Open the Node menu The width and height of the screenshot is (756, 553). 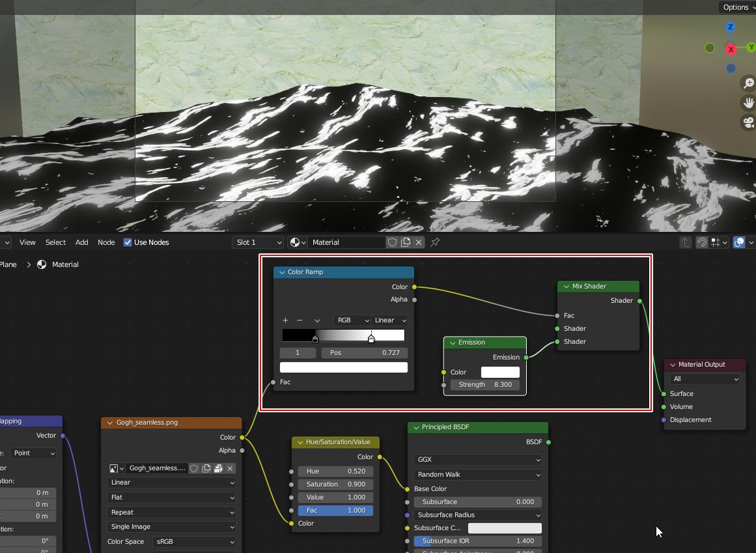pos(106,242)
